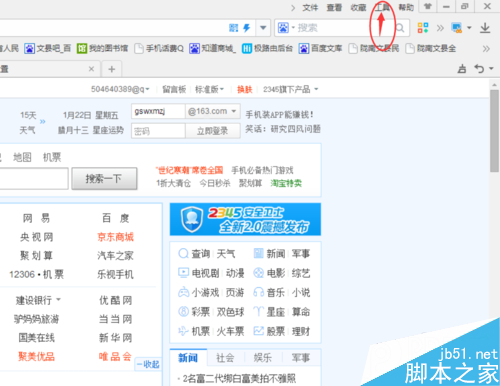The image size is (500, 386).
Task: Open the 收藏 menu
Action: coord(358,7)
